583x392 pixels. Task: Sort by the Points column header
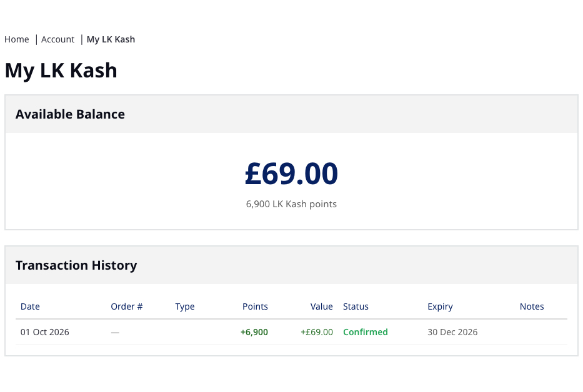(255, 306)
